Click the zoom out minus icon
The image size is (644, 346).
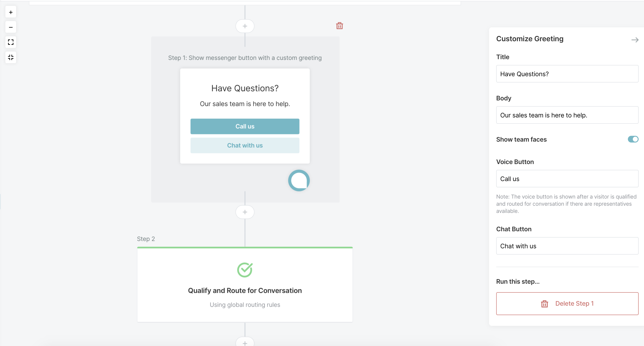[x=11, y=27]
